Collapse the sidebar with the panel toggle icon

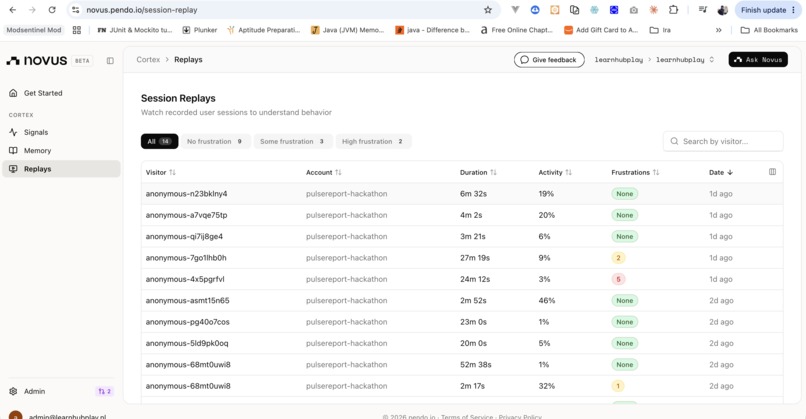pyautogui.click(x=110, y=61)
